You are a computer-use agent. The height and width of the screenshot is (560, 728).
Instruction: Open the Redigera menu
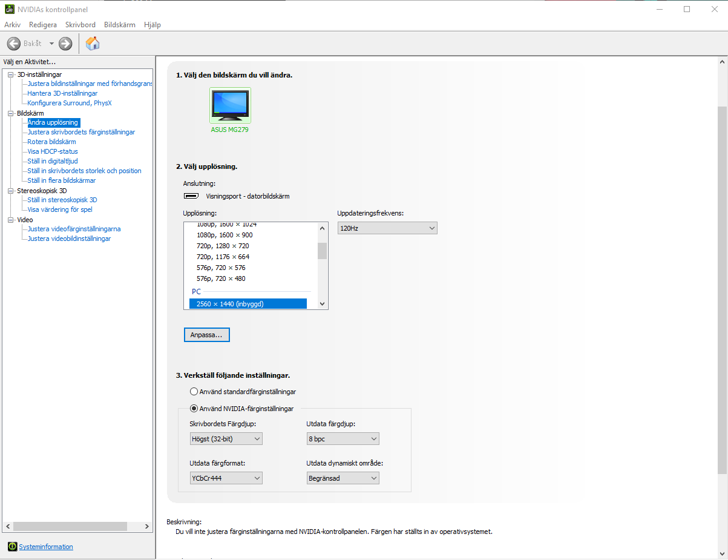click(x=43, y=25)
